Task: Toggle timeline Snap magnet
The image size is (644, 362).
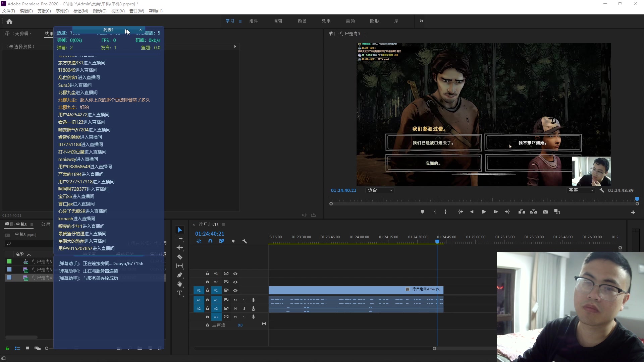Action: click(210, 241)
